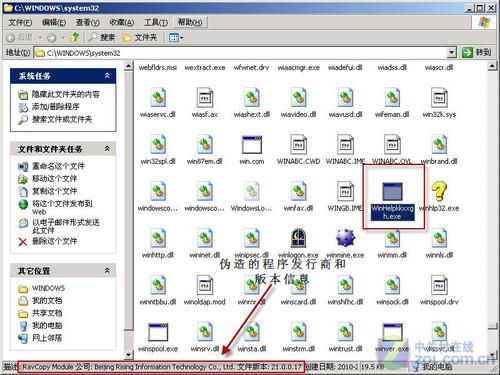Open the 帮助(H) menu
The height and width of the screenshot is (375, 500).
[190, 22]
